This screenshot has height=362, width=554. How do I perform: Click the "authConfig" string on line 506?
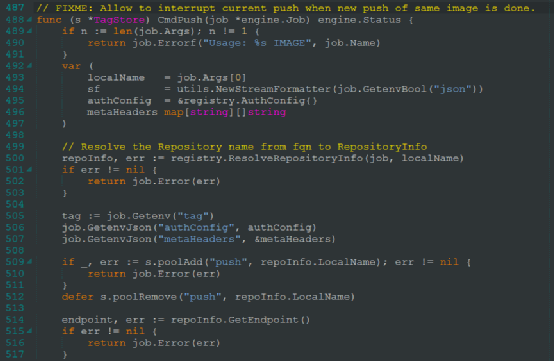click(x=196, y=227)
